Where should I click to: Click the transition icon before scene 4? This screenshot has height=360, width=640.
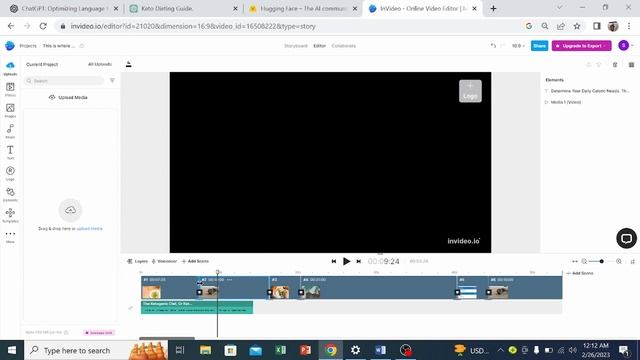click(301, 292)
